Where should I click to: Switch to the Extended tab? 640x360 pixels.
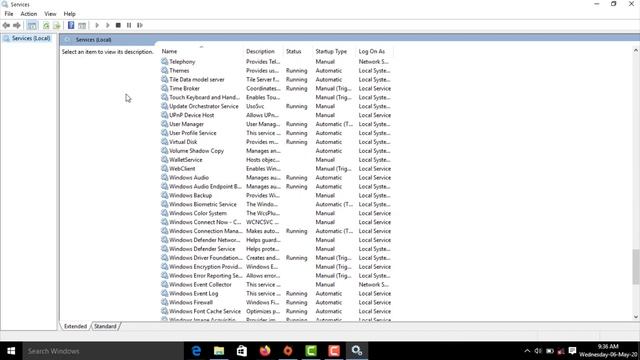click(75, 326)
